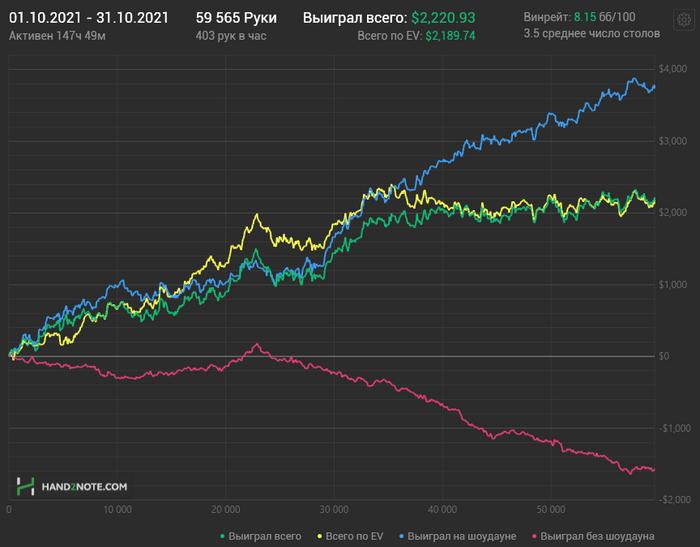Open the HAND2NOTE.COM watermark link

pyautogui.click(x=84, y=487)
